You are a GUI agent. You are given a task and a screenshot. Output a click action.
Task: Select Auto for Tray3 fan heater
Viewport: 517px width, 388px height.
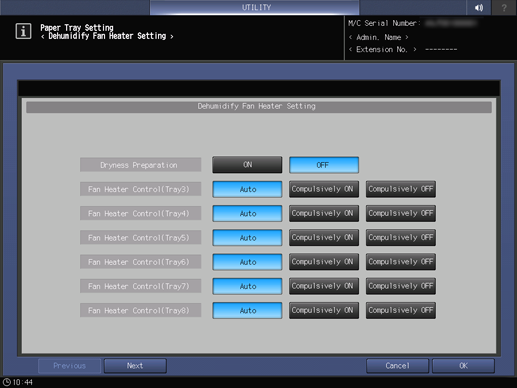[247, 189]
